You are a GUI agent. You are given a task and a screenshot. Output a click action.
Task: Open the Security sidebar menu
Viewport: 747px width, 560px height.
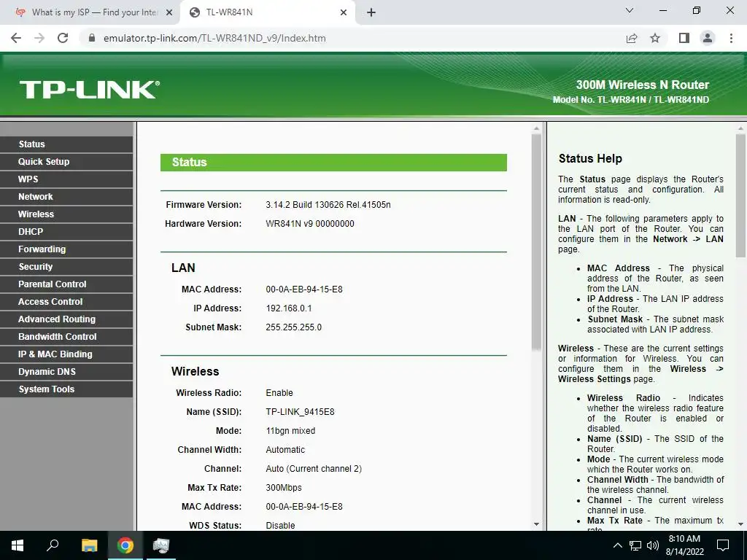pyautogui.click(x=66, y=267)
